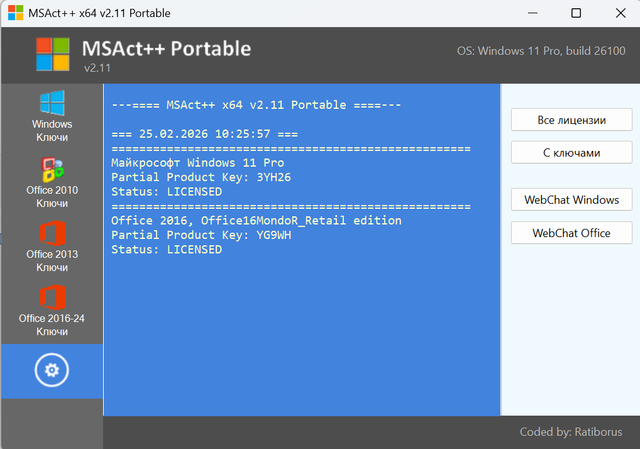Click the Coded by: Ratiborus text
Viewport: 640px width, 449px height.
coord(571,432)
